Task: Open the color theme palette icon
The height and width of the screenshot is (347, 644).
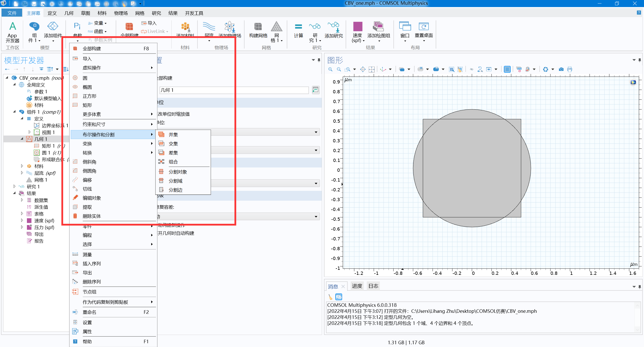Action: click(x=528, y=69)
